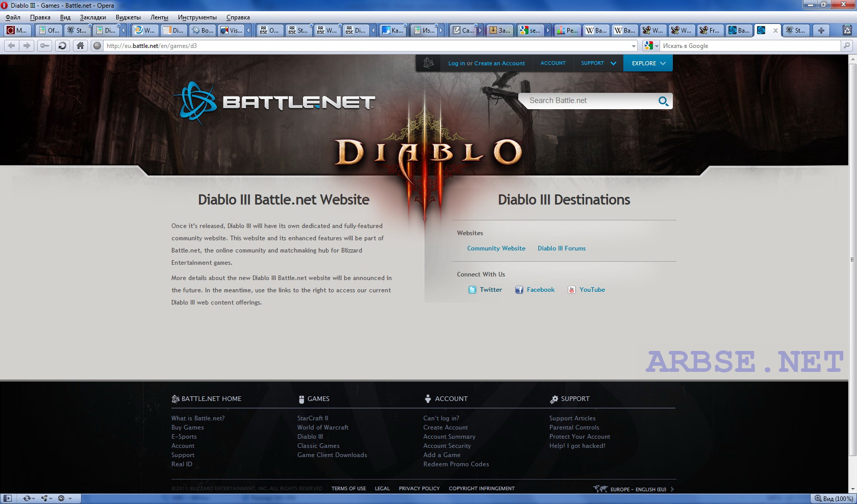Open the Инструменты menu
857x504 pixels.
click(x=197, y=17)
